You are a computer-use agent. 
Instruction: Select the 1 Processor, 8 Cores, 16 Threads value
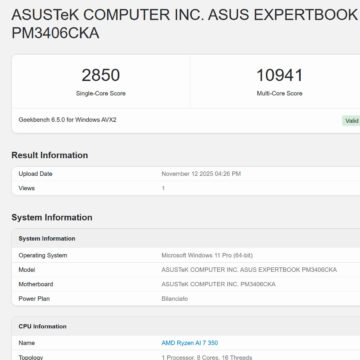coord(207,357)
